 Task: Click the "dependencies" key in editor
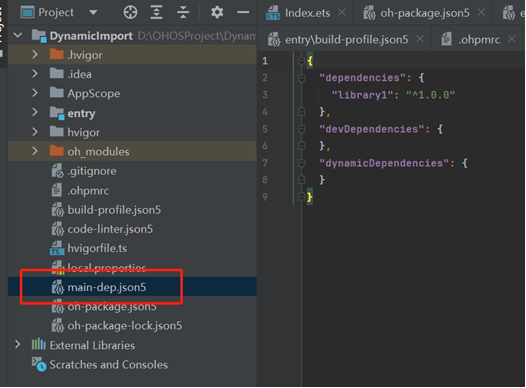click(362, 78)
